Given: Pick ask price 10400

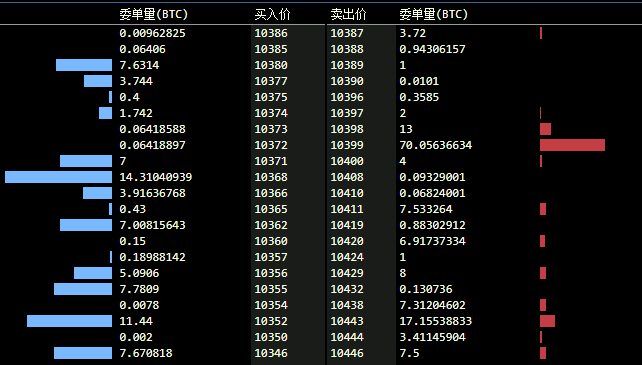Looking at the screenshot, I should coord(347,161).
